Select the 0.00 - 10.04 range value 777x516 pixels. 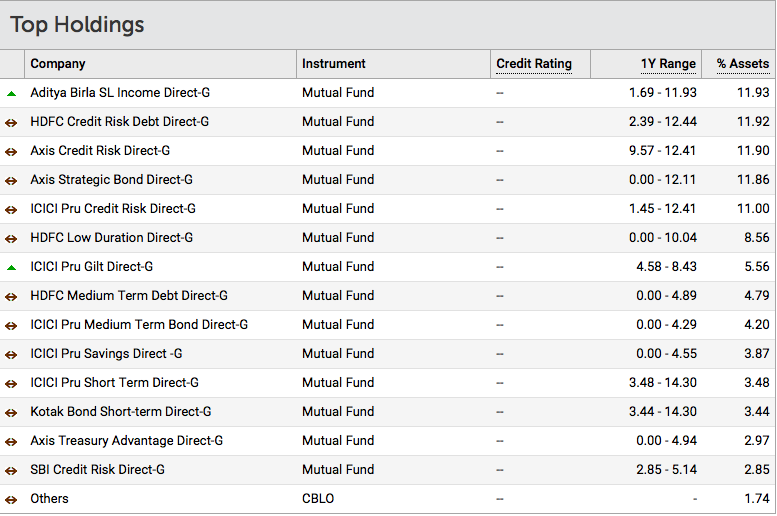click(x=663, y=237)
